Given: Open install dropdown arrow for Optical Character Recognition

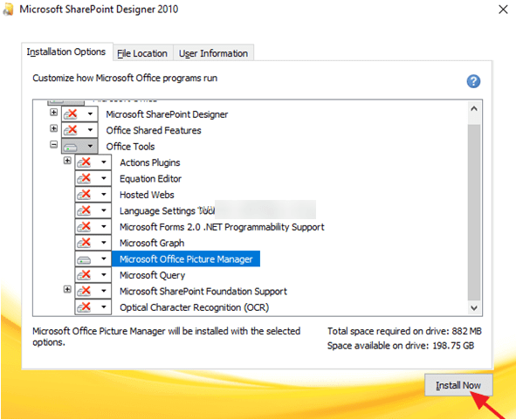Looking at the screenshot, I should click(104, 307).
